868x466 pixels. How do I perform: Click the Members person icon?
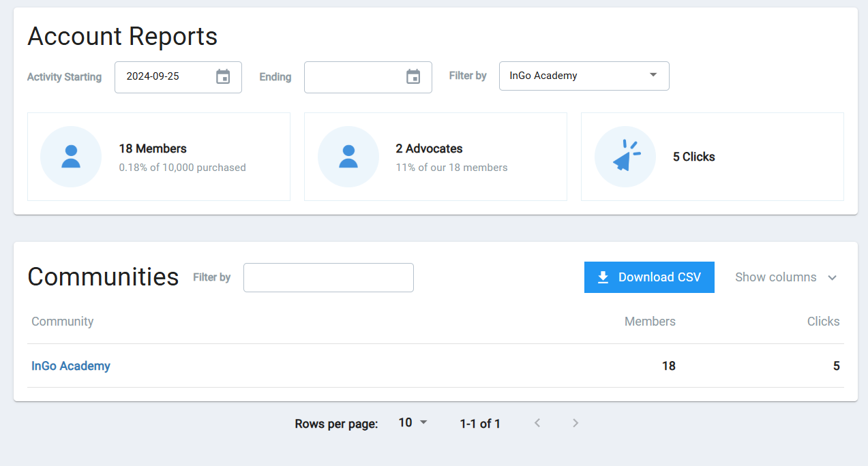pyautogui.click(x=71, y=157)
